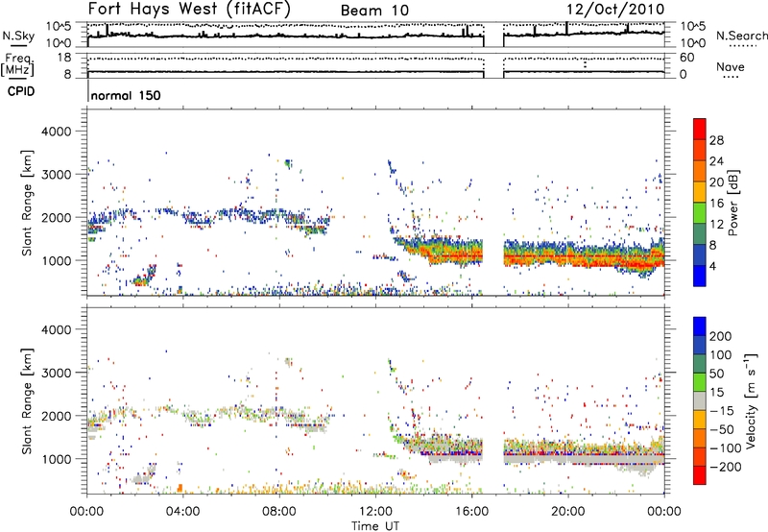
Task: Click the 'Beam 10' label
Action: point(374,11)
